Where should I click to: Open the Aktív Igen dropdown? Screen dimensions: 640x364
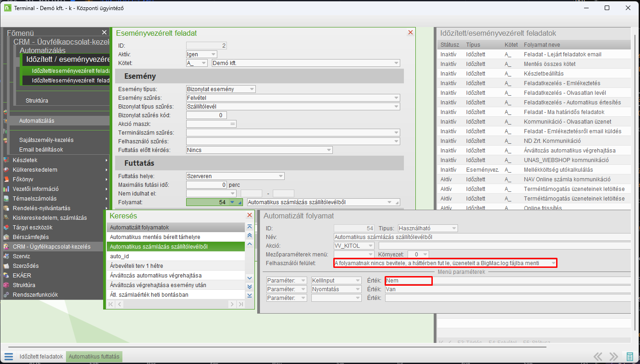213,54
